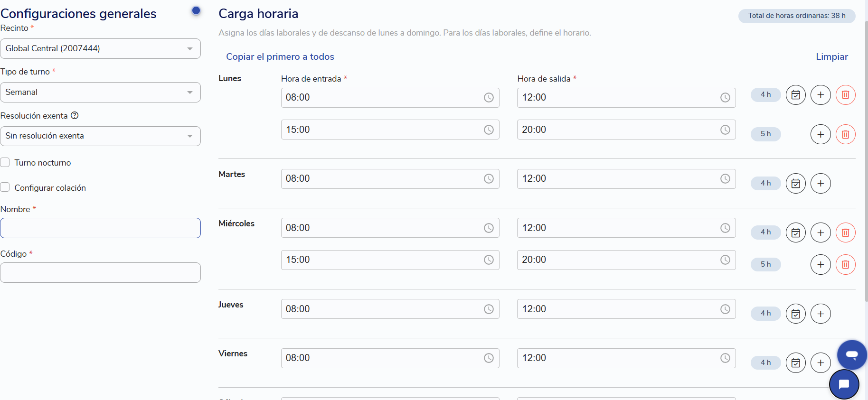
Task: Click the Resolución exenta help icon
Action: pyautogui.click(x=75, y=115)
